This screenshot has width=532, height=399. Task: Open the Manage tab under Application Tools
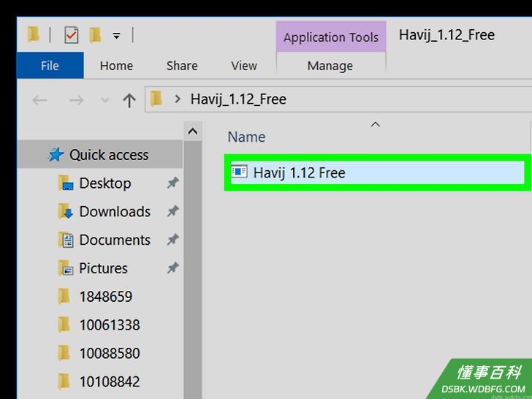coord(330,66)
